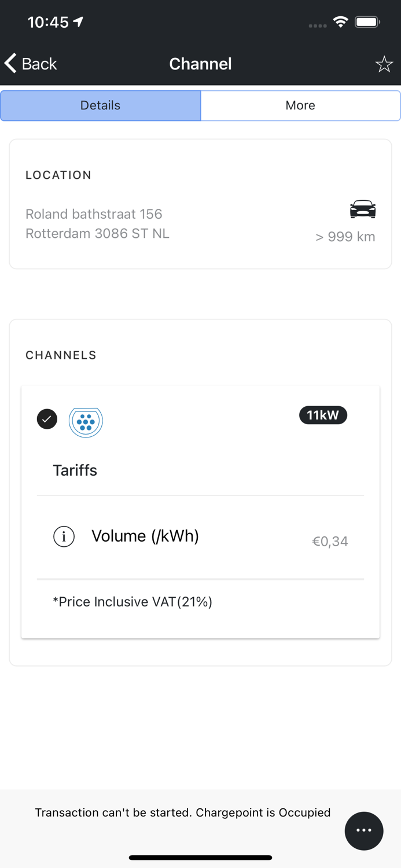Tap the Back button label

pyautogui.click(x=39, y=64)
